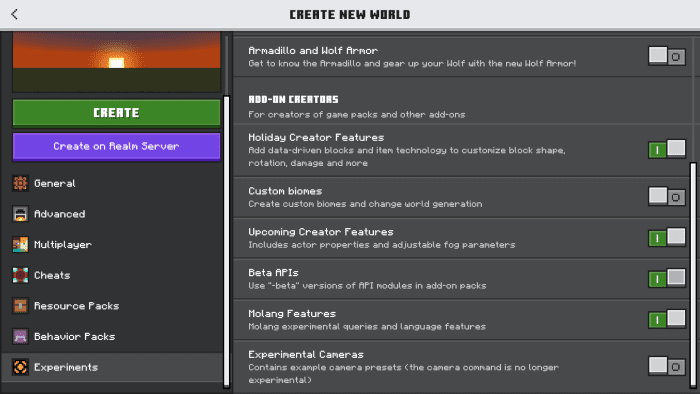Click the Molang Features title

click(292, 314)
